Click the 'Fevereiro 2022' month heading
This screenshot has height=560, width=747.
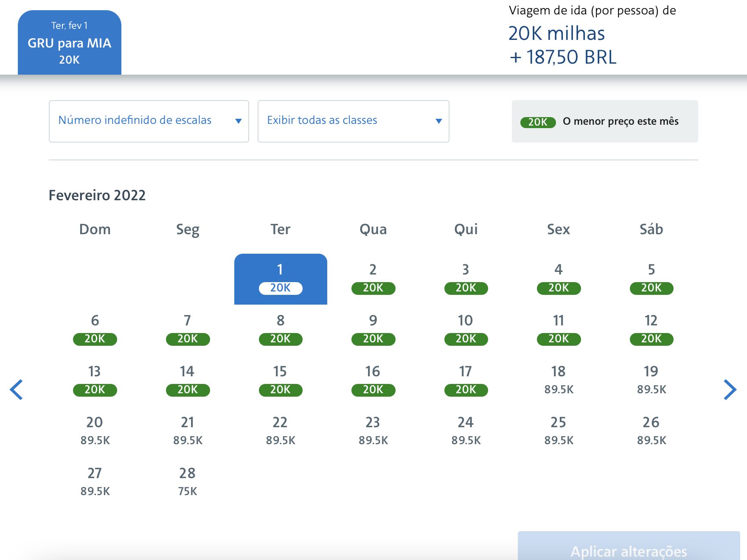[97, 195]
